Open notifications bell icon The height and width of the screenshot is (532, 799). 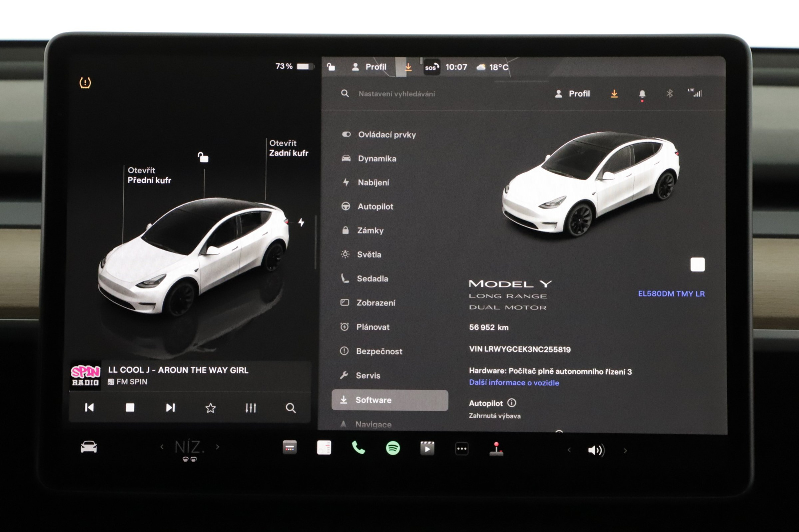642,94
